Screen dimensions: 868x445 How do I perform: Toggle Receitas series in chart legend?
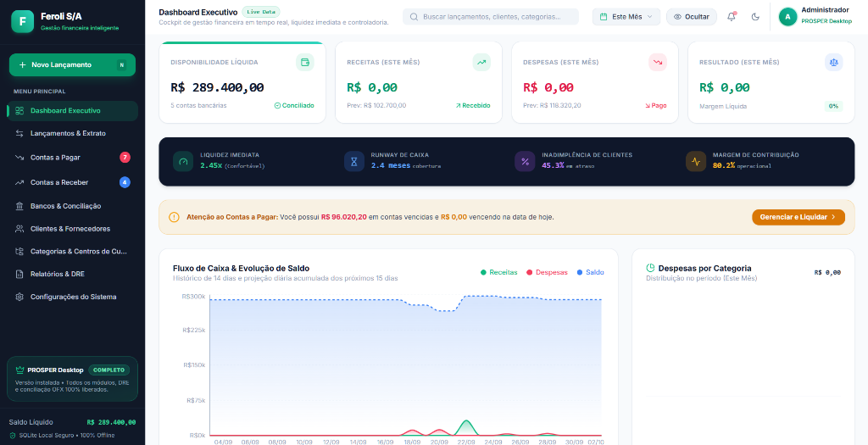pyautogui.click(x=498, y=272)
